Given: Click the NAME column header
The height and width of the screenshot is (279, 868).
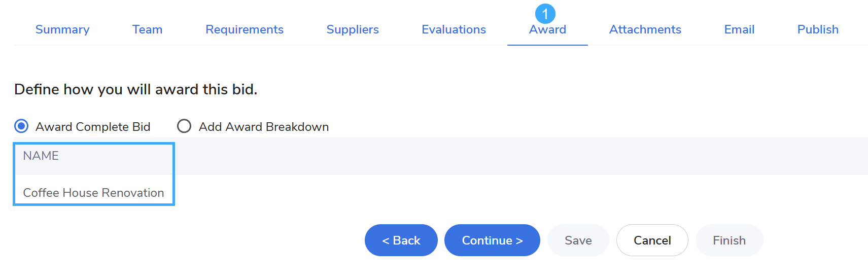Looking at the screenshot, I should pos(41,156).
